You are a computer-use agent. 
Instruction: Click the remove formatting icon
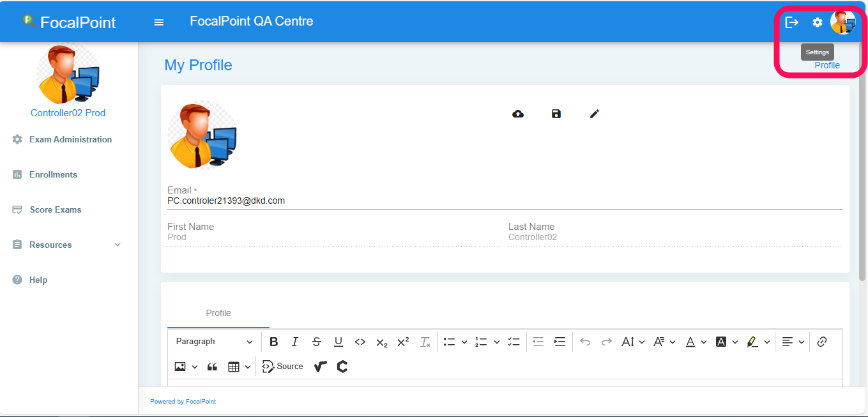click(425, 342)
